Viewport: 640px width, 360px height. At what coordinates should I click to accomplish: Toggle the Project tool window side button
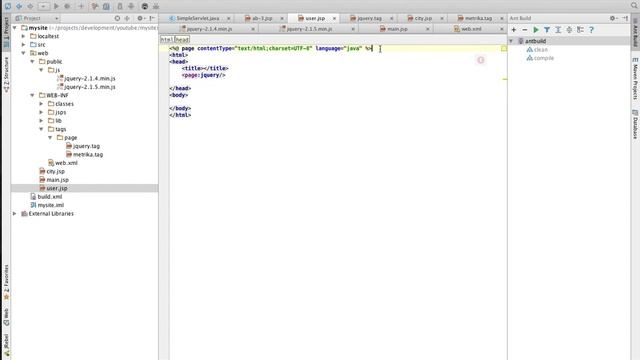[6, 33]
